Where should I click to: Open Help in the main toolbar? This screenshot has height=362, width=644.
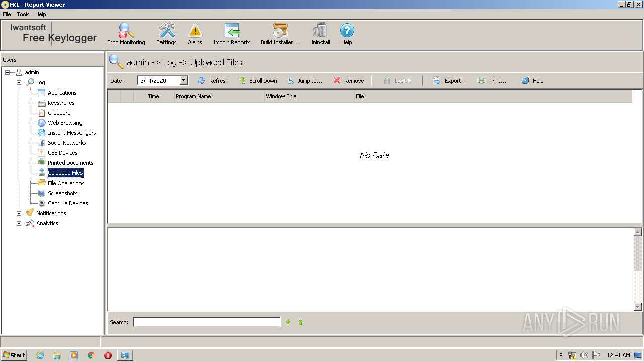point(347,34)
